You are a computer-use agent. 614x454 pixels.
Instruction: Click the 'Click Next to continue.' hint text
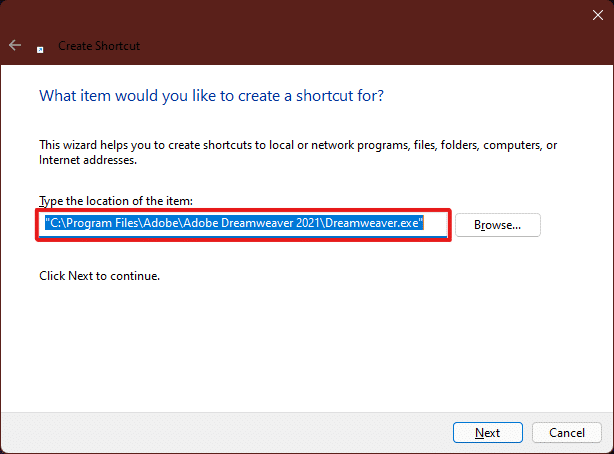tap(99, 276)
